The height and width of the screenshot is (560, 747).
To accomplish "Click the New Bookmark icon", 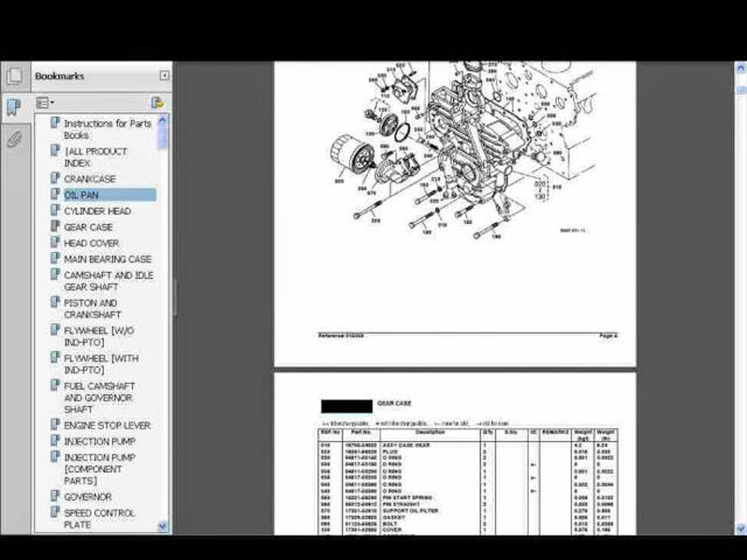I will pos(157,102).
